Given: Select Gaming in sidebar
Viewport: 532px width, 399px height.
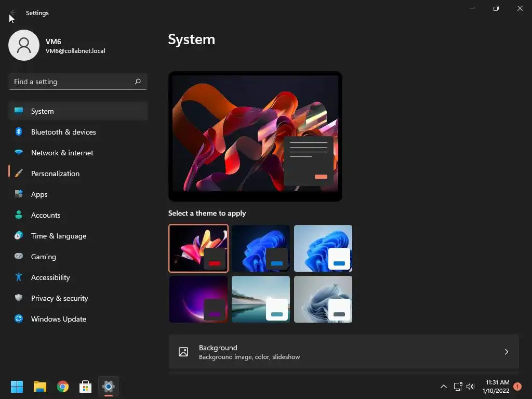Looking at the screenshot, I should pyautogui.click(x=78, y=257).
